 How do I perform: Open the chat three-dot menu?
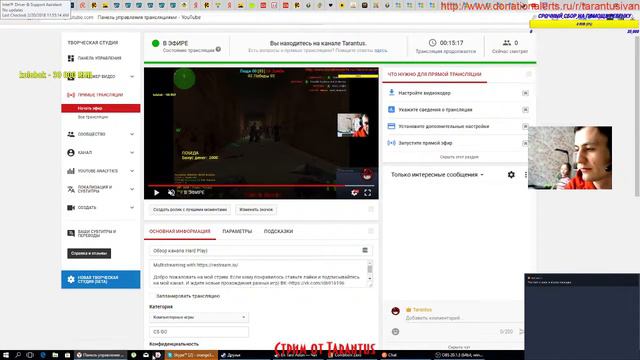pos(526,175)
